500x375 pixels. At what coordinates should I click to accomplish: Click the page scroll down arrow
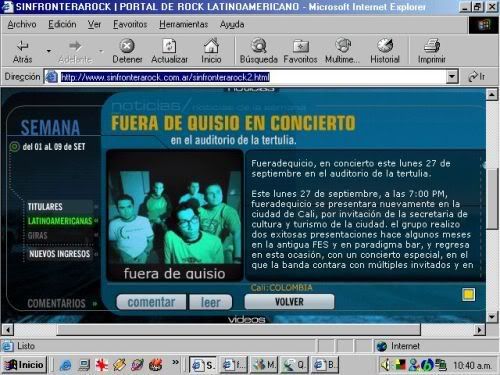click(x=492, y=316)
